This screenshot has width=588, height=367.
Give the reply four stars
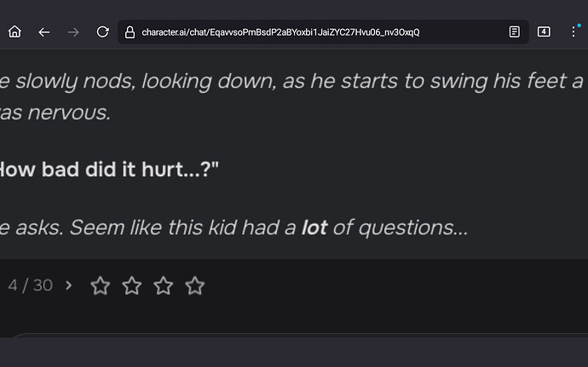(195, 285)
